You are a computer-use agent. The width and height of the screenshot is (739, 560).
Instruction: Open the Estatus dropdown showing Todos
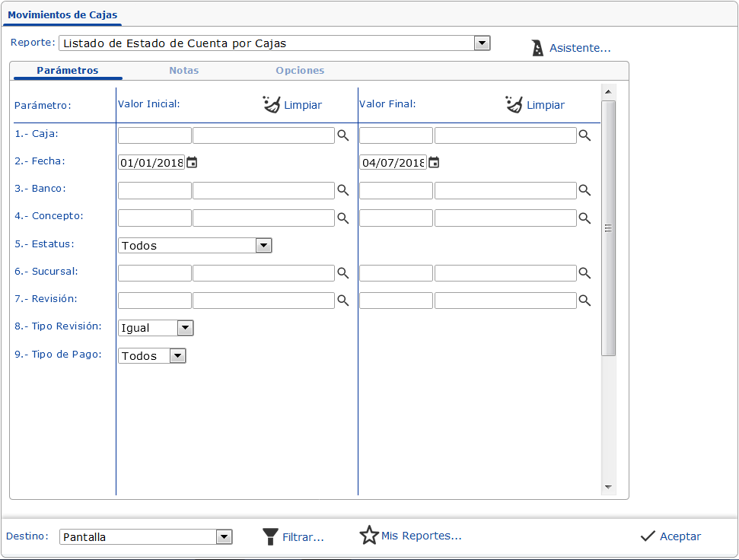pyautogui.click(x=263, y=246)
